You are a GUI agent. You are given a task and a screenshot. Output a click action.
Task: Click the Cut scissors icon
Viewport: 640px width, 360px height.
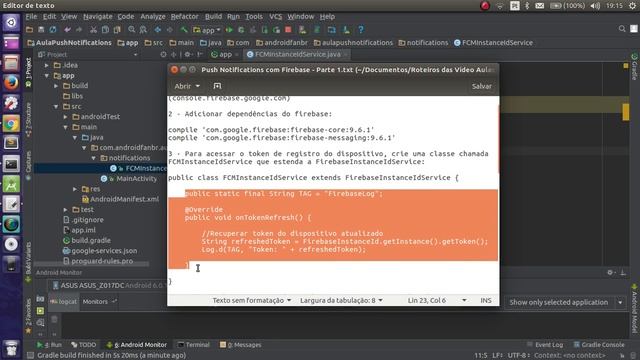point(93,29)
